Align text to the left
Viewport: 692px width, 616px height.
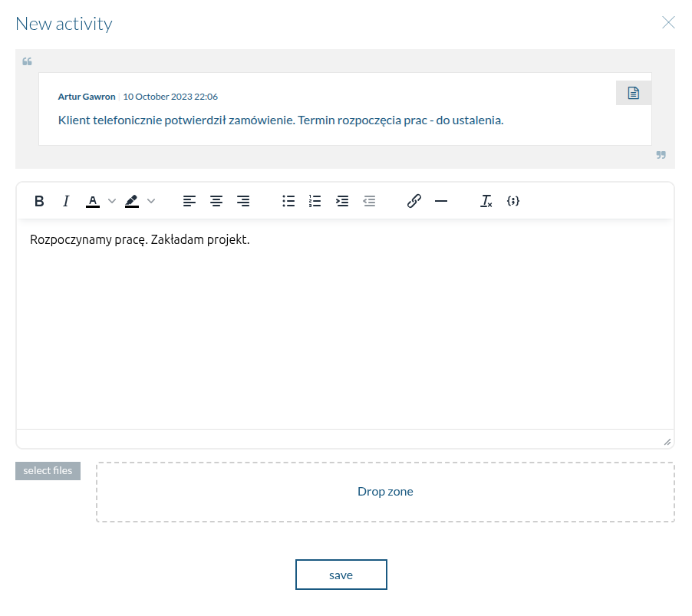point(189,201)
